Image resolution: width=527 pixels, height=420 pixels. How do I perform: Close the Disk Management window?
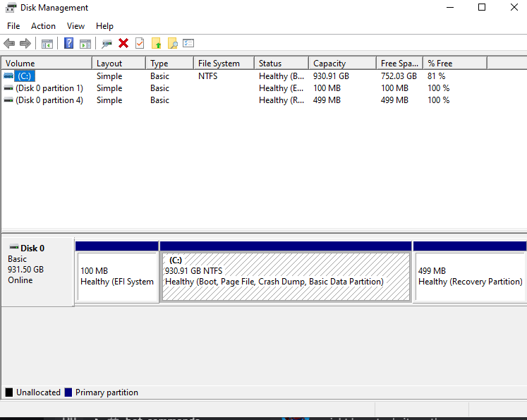click(514, 7)
